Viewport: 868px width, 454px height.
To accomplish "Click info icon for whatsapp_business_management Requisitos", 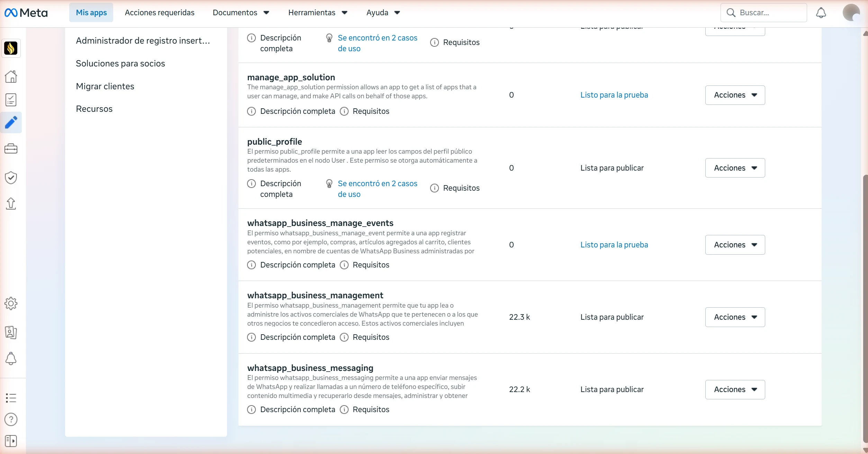I will [344, 337].
